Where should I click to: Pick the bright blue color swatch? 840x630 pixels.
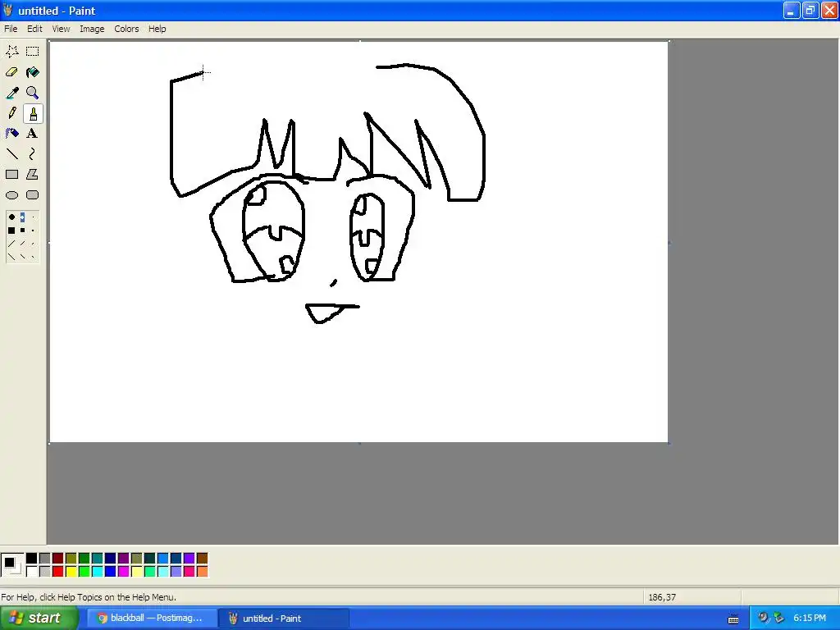111,572
